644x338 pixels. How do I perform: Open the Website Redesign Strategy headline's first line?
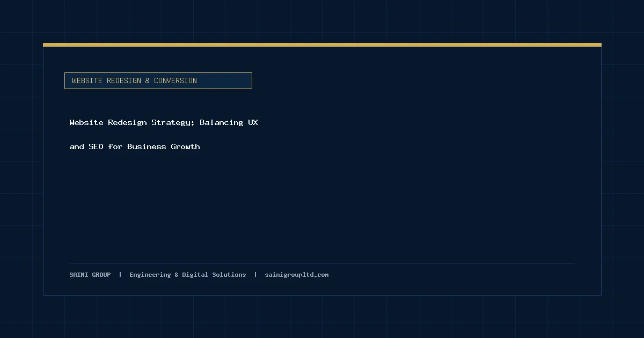(164, 122)
